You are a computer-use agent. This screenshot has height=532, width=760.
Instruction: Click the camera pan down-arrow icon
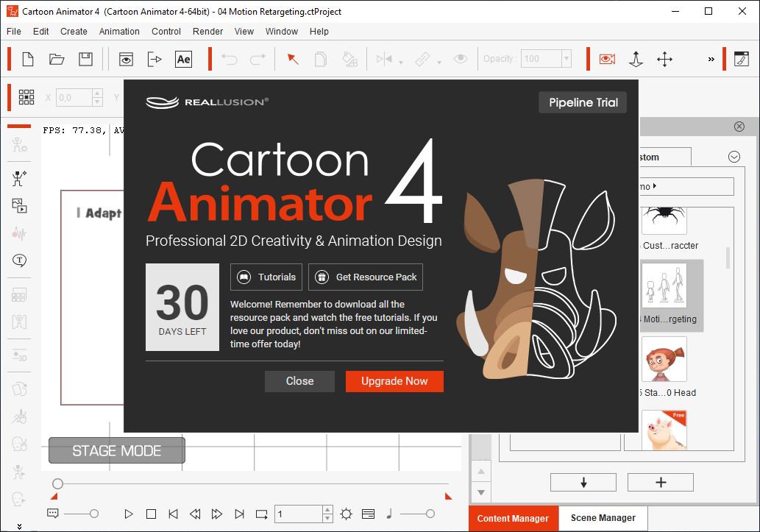636,59
